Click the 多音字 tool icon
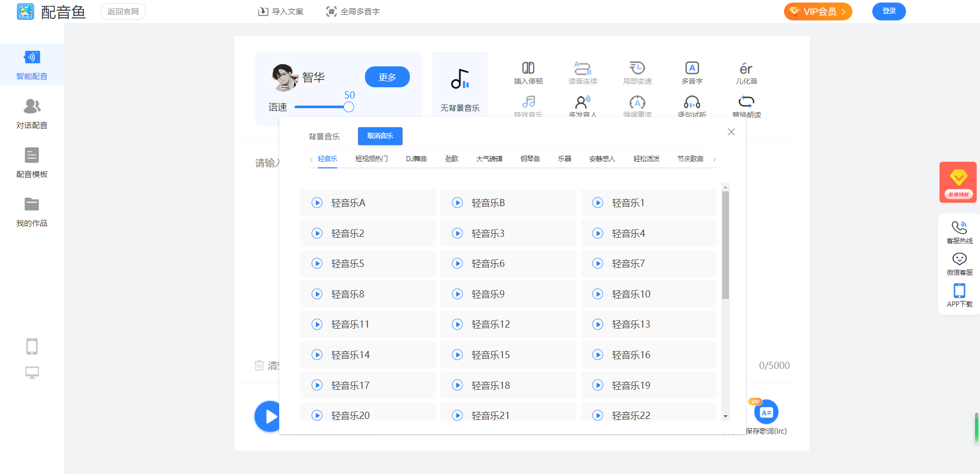The width and height of the screenshot is (980, 474). 692,68
